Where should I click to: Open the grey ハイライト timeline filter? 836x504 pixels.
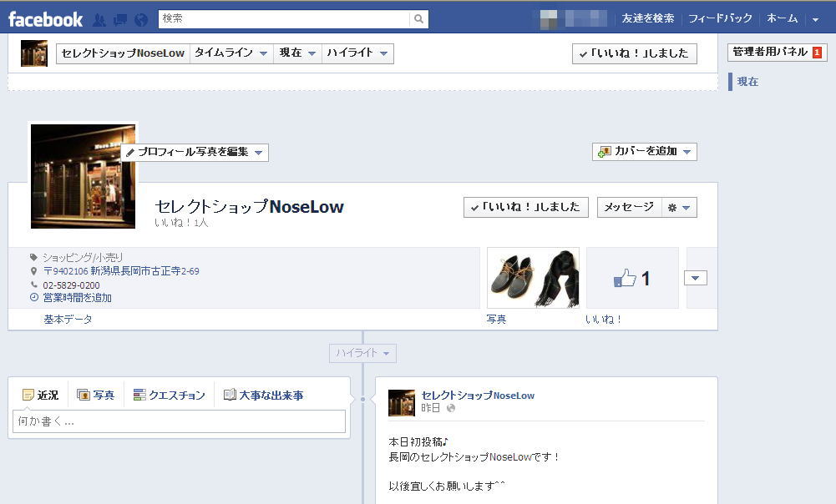pos(362,353)
